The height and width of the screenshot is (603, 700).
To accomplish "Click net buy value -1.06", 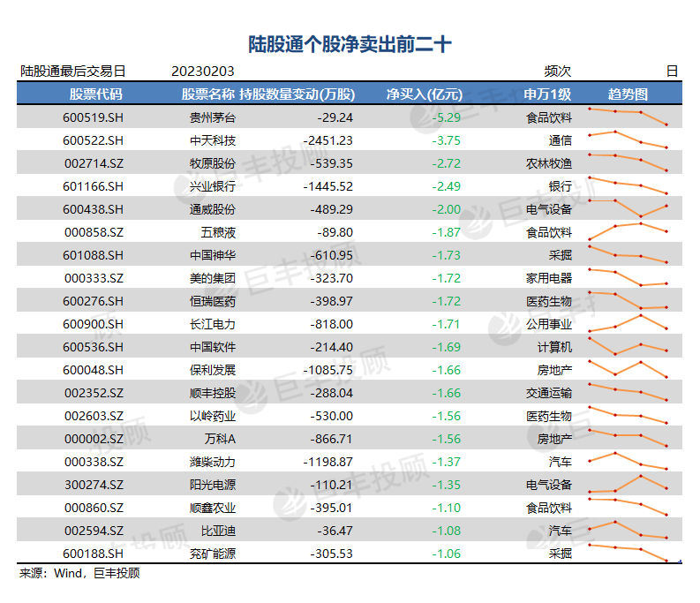I will tap(446, 554).
